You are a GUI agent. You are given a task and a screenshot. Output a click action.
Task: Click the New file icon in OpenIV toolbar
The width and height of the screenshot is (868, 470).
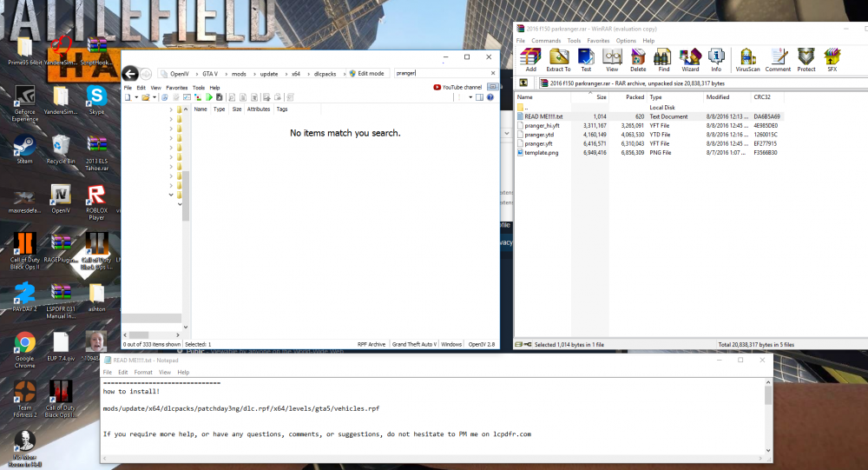tap(128, 97)
